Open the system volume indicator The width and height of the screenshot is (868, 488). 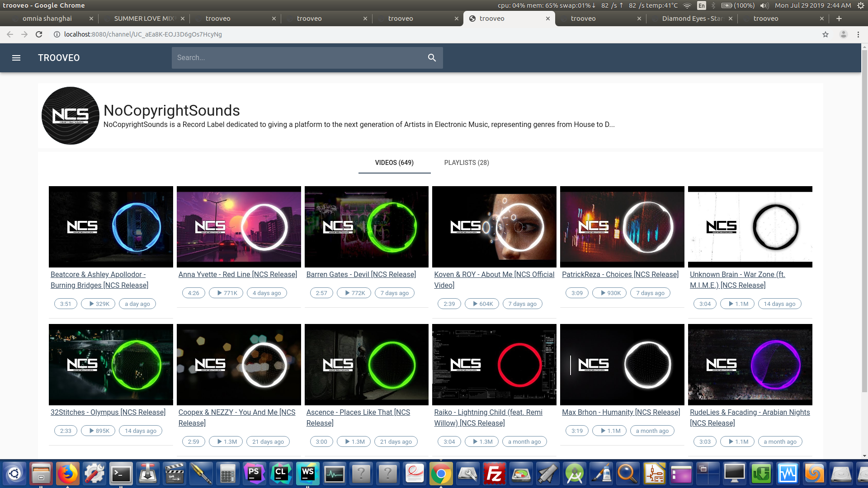point(764,5)
